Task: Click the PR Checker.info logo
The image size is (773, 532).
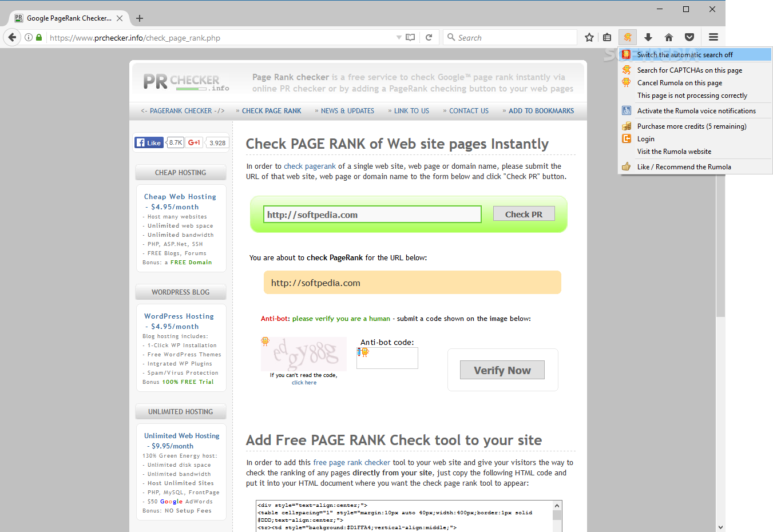Action: 186,82
